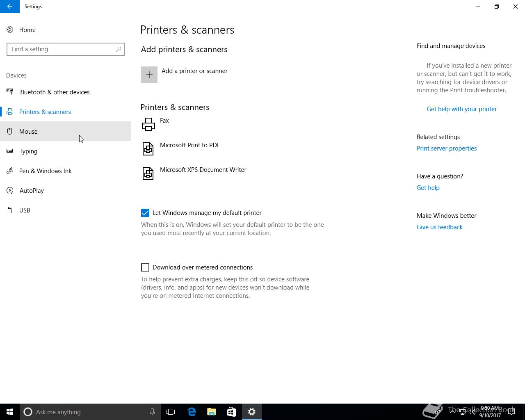Viewport: 525px width, 420px height.
Task: Click the Typing keyboard icon
Action: tap(10, 151)
